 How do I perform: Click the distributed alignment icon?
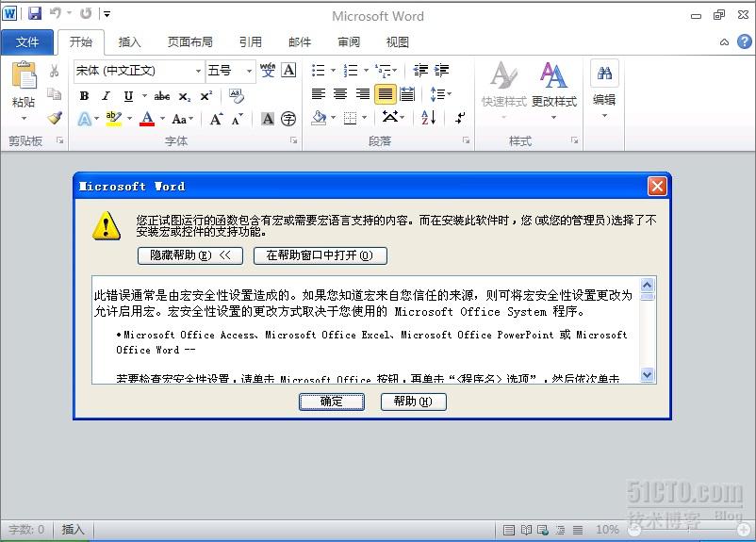point(407,94)
